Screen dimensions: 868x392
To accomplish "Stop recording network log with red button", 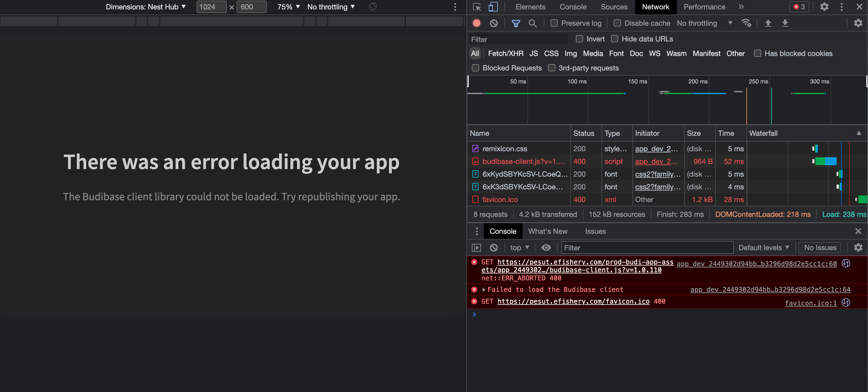I will (476, 23).
